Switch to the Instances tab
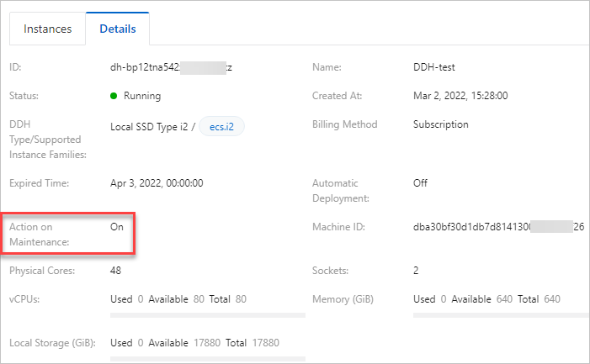Image resolution: width=590 pixels, height=364 pixels. point(47,29)
